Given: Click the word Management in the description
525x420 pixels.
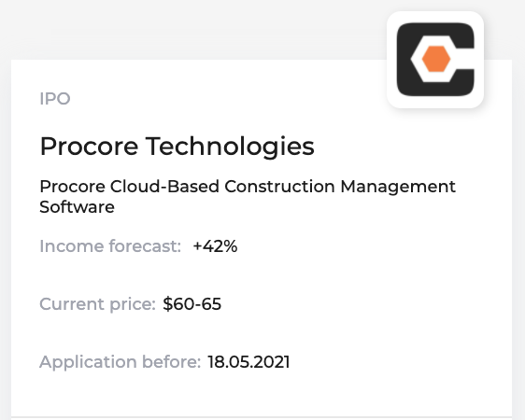Looking at the screenshot, I should [x=398, y=187].
